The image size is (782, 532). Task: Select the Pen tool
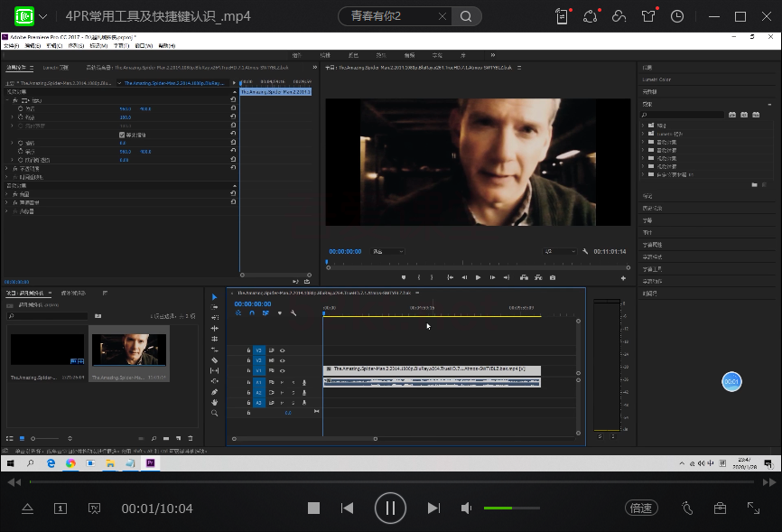pyautogui.click(x=214, y=392)
